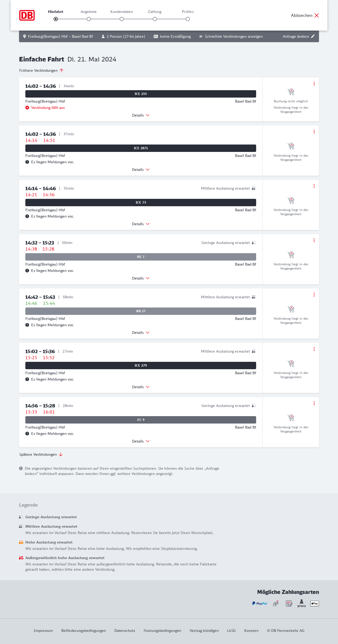338x644 pixels.
Task: Show Frühere Verbindungen
Action: 41,70
